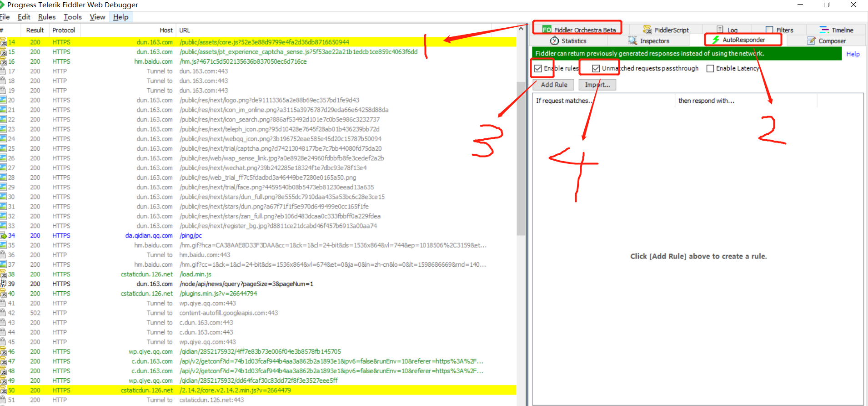The height and width of the screenshot is (406, 868).
Task: Click the JS icon of session 14
Action: 3,42
